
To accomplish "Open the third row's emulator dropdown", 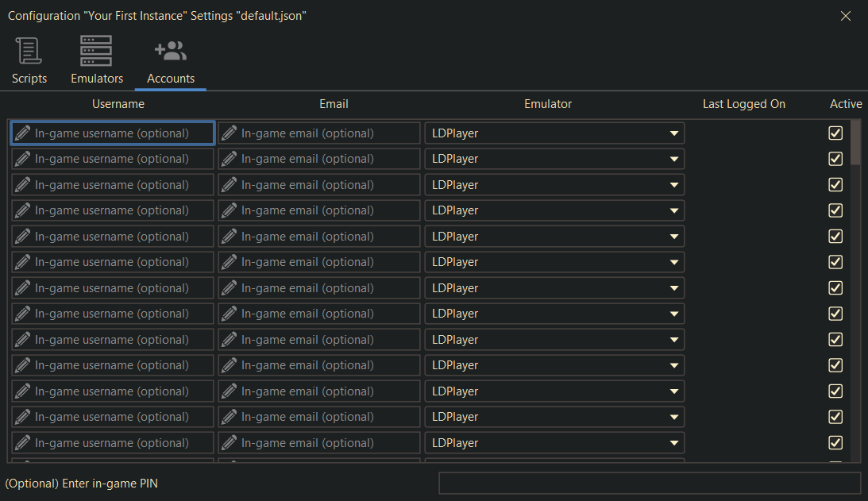I will (x=554, y=185).
